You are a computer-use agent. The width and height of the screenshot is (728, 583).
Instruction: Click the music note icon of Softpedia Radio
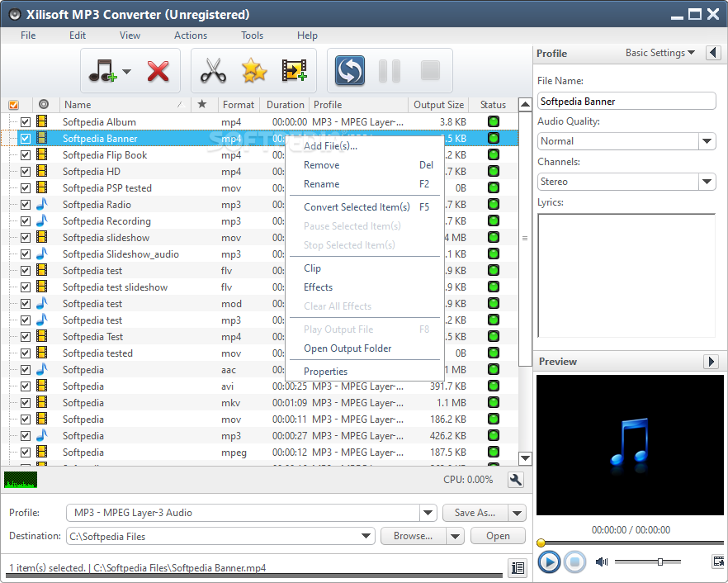(42, 205)
